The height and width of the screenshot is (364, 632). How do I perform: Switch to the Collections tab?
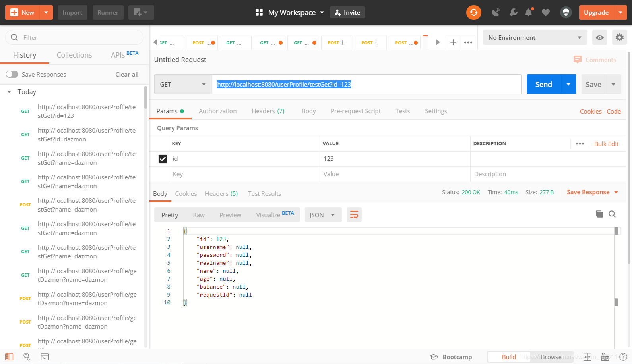point(74,55)
